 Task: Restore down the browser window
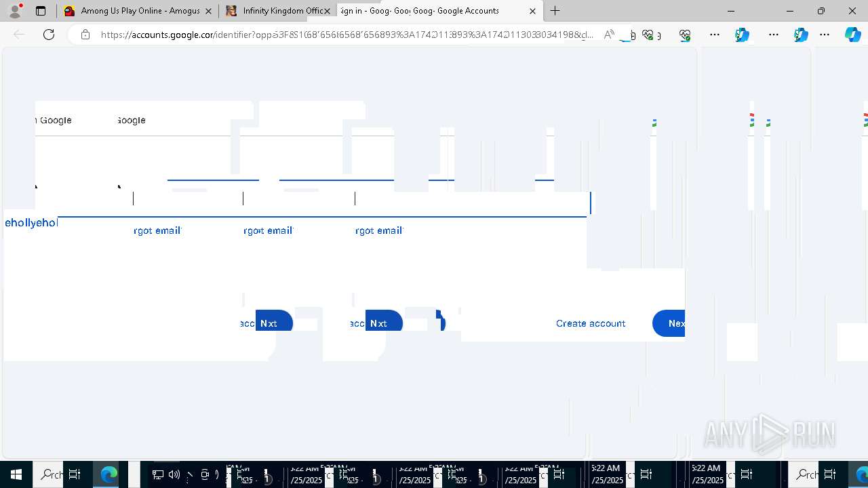[x=821, y=11]
